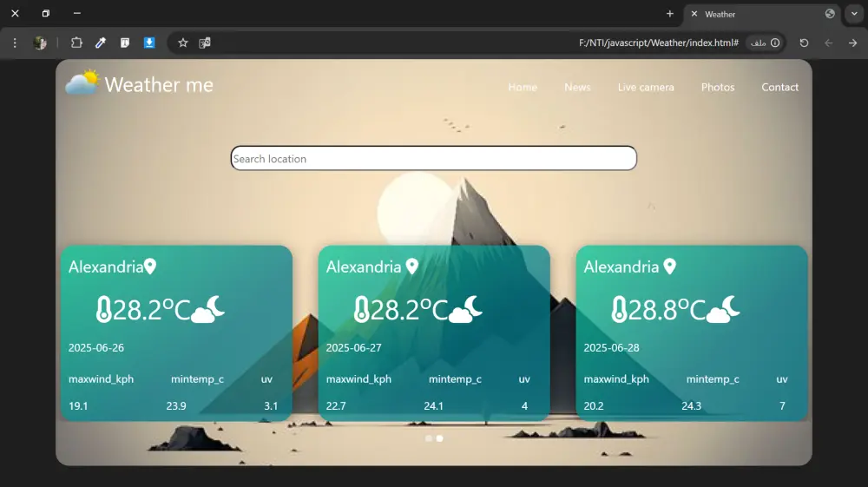This screenshot has height=487, width=868.
Task: Select the first carousel dot
Action: pyautogui.click(x=429, y=438)
